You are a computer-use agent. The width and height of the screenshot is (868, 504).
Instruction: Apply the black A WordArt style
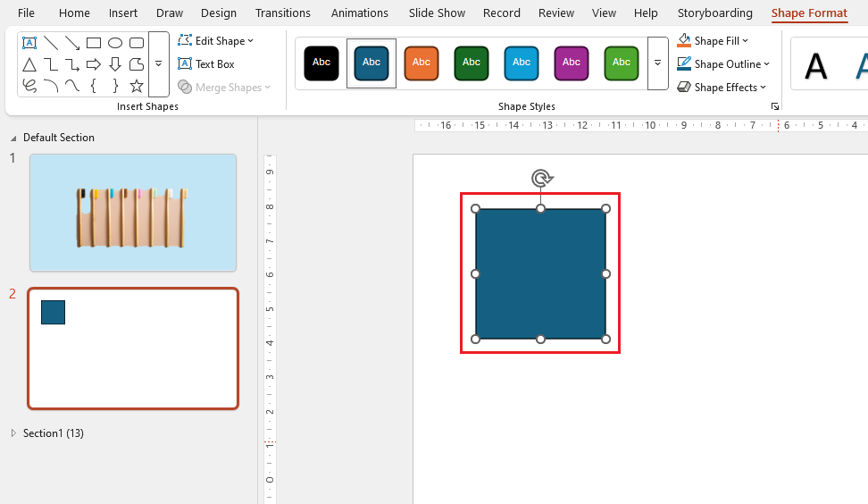815,65
